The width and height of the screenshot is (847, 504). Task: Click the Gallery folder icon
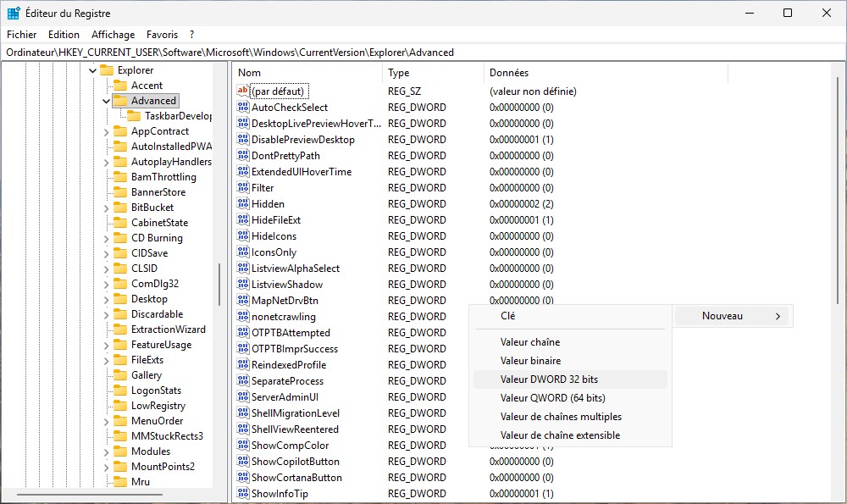click(x=119, y=375)
